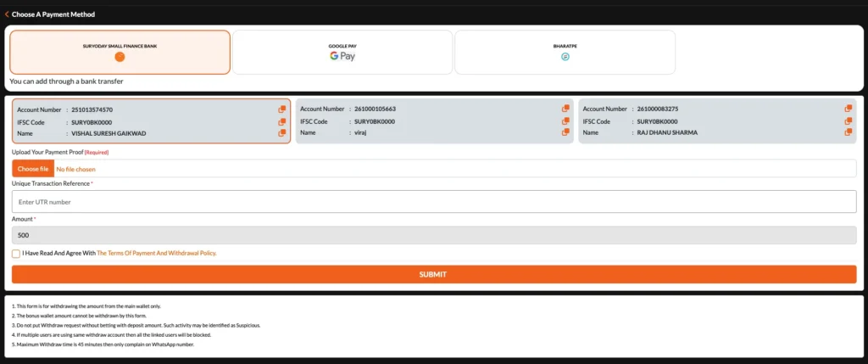This screenshot has width=868, height=364.
Task: Copy name RAJ DHANU SHARMA
Action: pos(848,132)
